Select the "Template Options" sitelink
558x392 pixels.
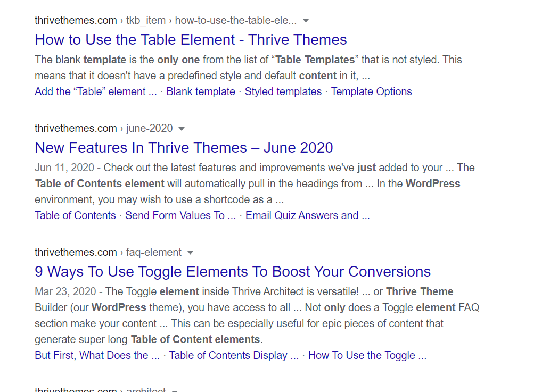click(x=372, y=91)
